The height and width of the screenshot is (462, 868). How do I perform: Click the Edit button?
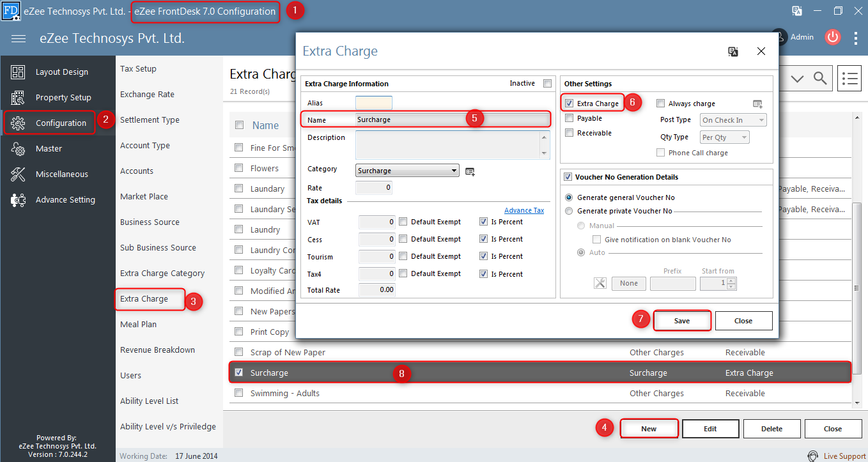[710, 429]
